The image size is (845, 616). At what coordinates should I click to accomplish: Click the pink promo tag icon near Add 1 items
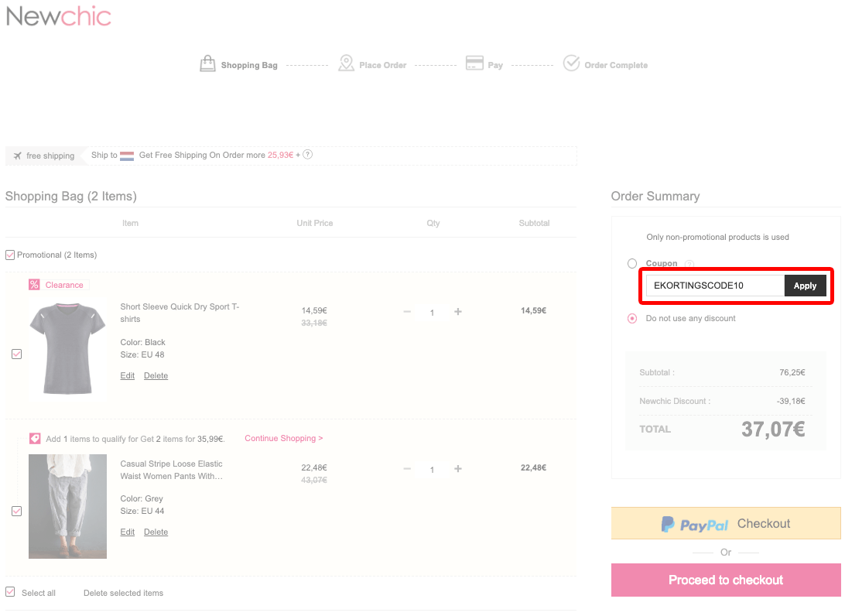[35, 439]
